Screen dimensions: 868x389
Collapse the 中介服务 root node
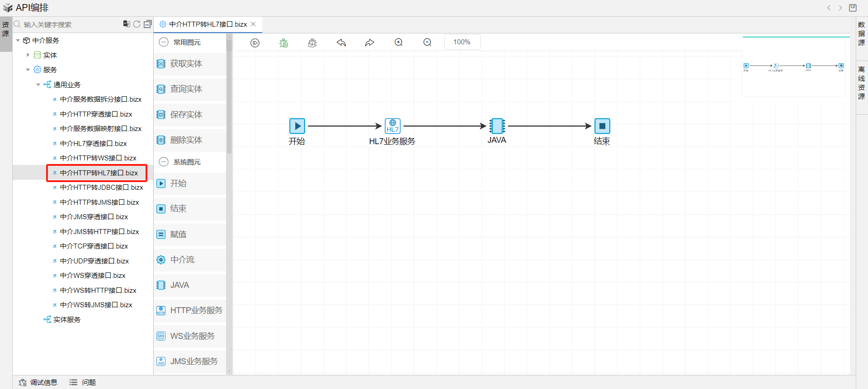pos(18,41)
